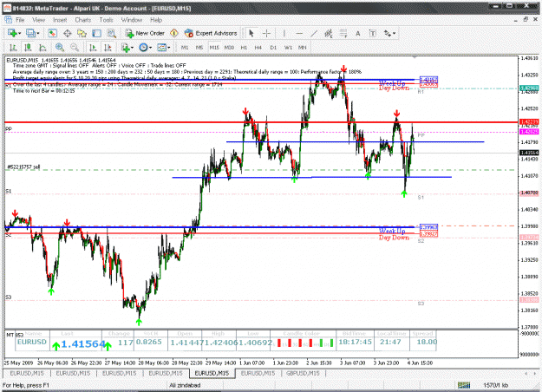Viewport: 542px width, 392px height.
Task: Toggle chart shift icon
Action: coord(108,48)
